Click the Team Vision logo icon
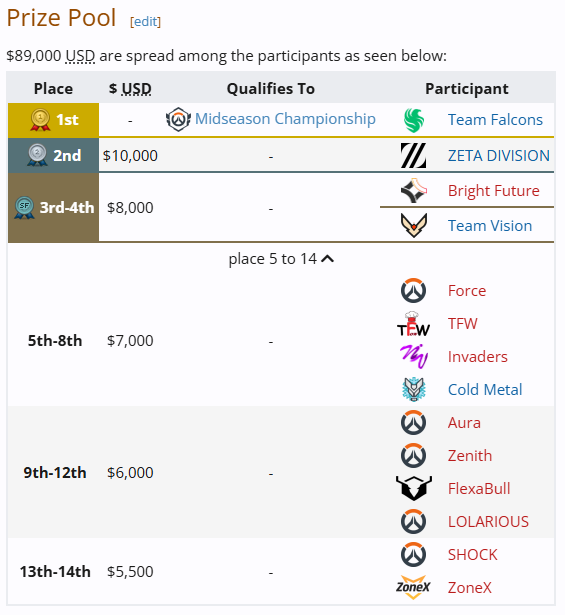This screenshot has height=615, width=565. click(x=414, y=226)
